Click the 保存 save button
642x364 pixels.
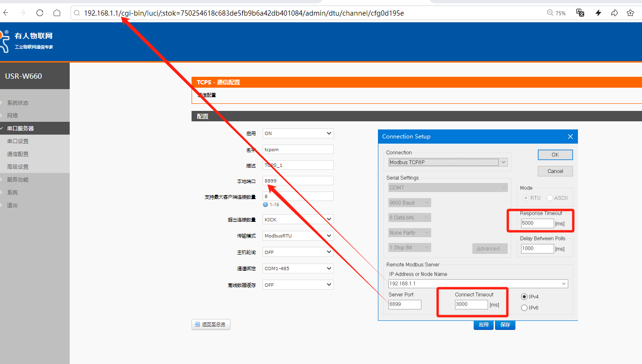505,325
